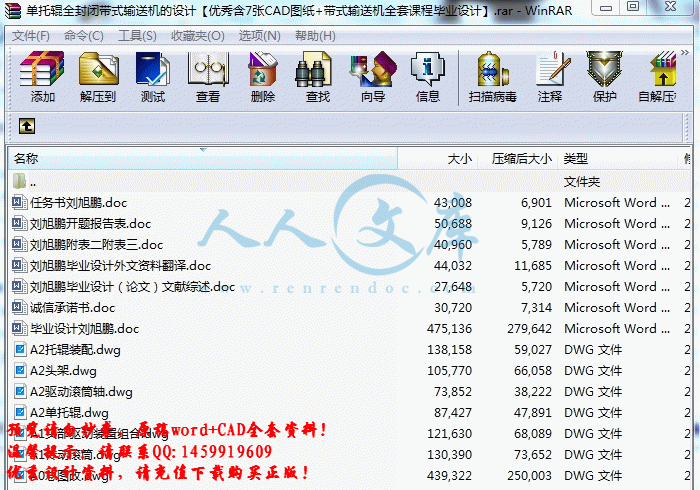Select file A2驱动滚筒轴.dwg
The image size is (700, 490).
tap(350, 391)
